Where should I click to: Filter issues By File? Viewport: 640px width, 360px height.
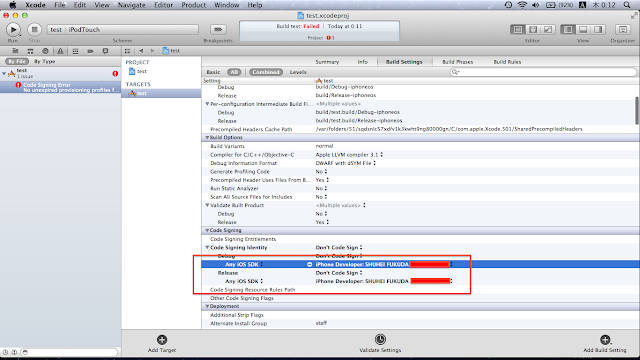[x=17, y=61]
